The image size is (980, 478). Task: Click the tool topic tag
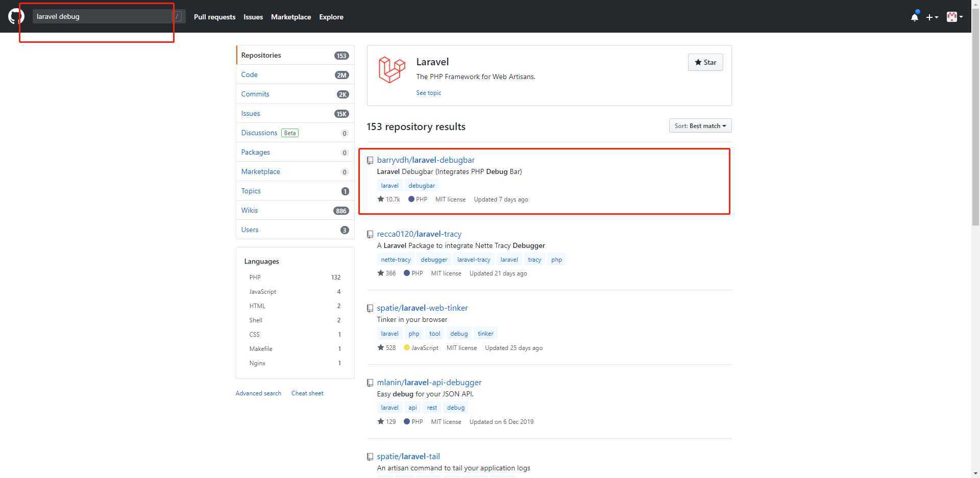(x=434, y=334)
